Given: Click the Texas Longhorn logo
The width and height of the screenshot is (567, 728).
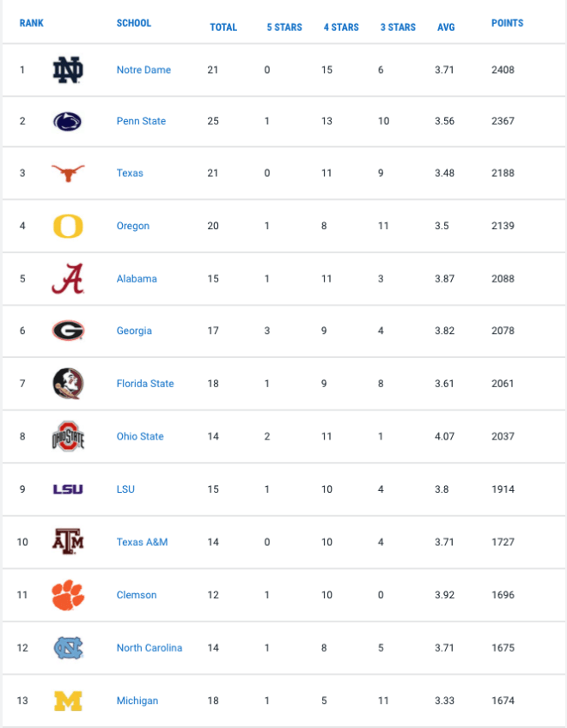Looking at the screenshot, I should (68, 173).
